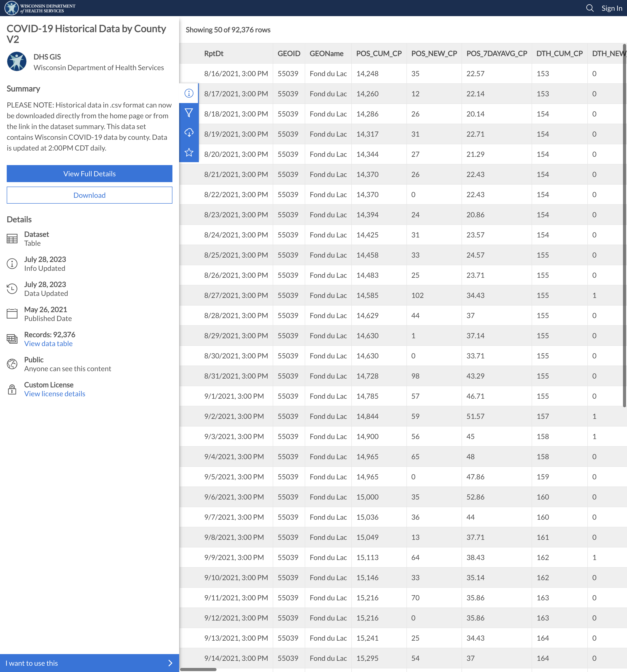
Task: Click the horizontal scrollbar below the table
Action: coord(198,669)
